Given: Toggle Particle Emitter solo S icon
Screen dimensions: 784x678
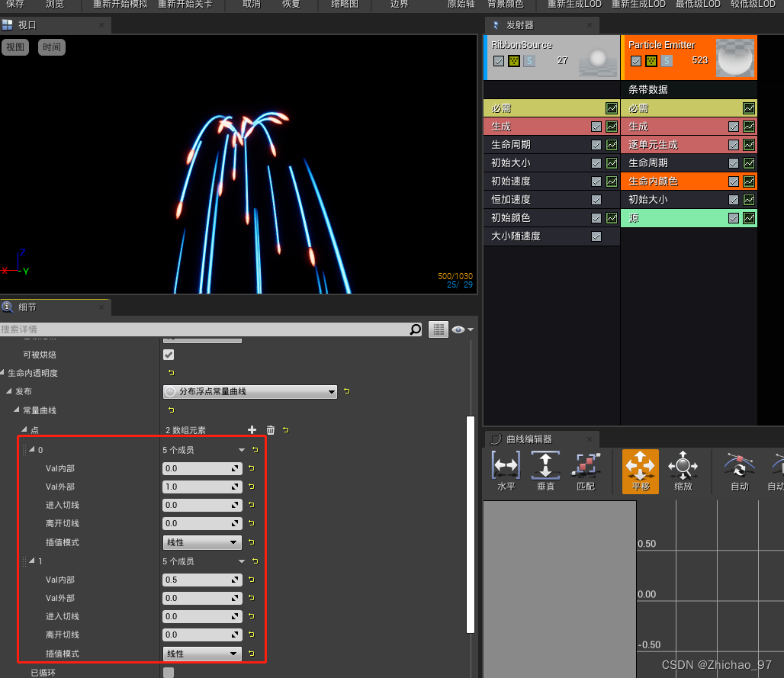Looking at the screenshot, I should point(667,61).
